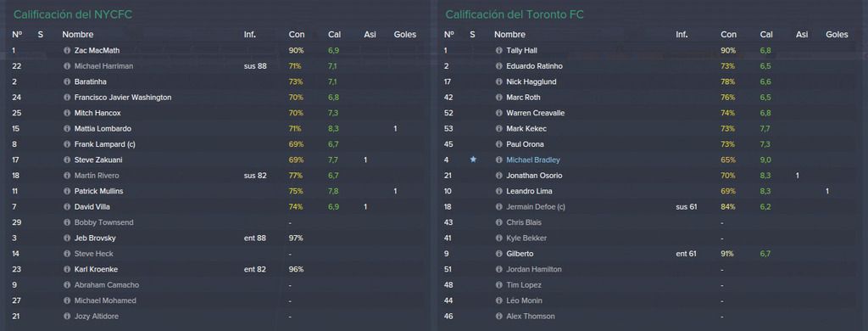The image size is (868, 331).
Task: Sort Toronto FC table by Nombre header
Action: pyautogui.click(x=509, y=35)
